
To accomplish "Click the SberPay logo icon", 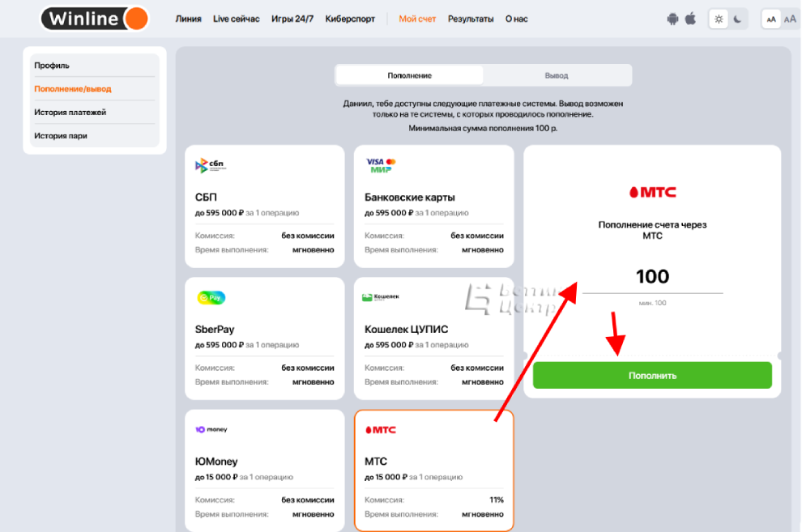I will (211, 297).
